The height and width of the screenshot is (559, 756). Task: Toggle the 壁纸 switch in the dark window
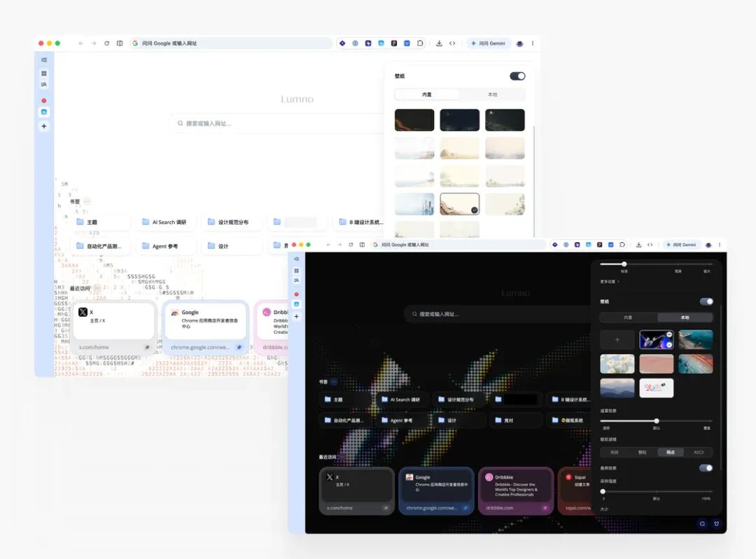pos(706,302)
